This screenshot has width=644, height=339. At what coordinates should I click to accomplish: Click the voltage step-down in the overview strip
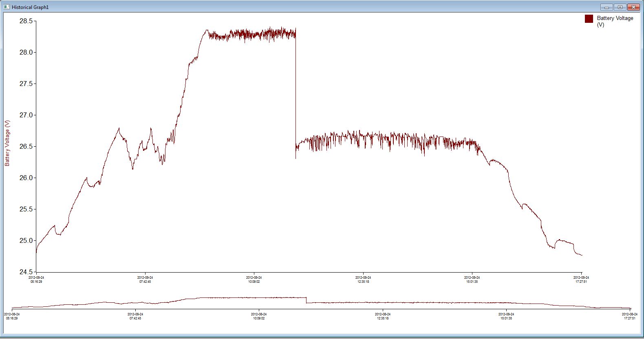306,300
